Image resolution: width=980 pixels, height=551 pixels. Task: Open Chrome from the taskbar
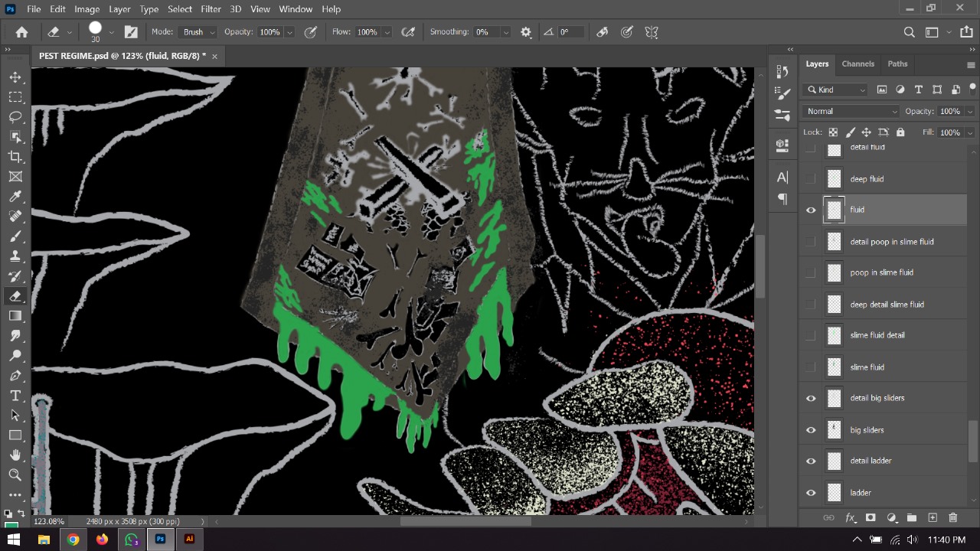pyautogui.click(x=73, y=540)
